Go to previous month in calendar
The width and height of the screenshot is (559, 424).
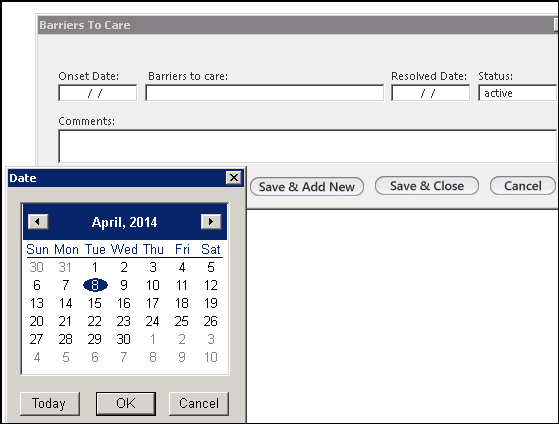click(38, 221)
